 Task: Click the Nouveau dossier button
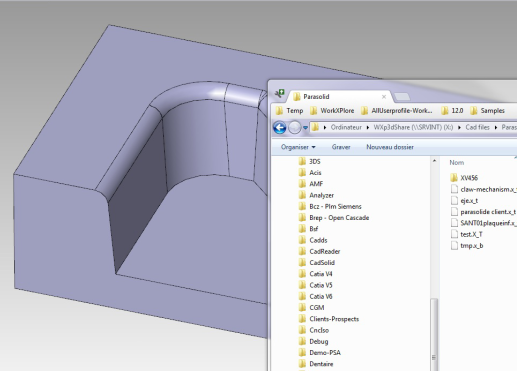tap(390, 147)
